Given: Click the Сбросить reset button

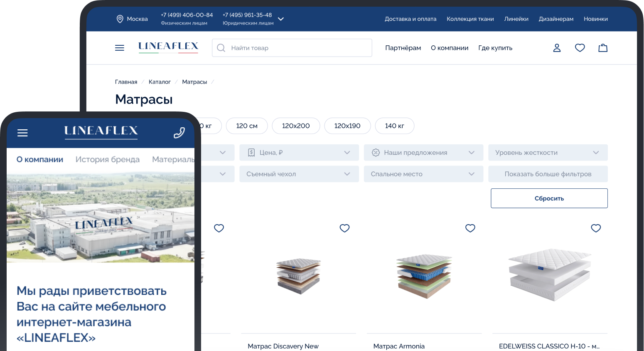Looking at the screenshot, I should 549,198.
